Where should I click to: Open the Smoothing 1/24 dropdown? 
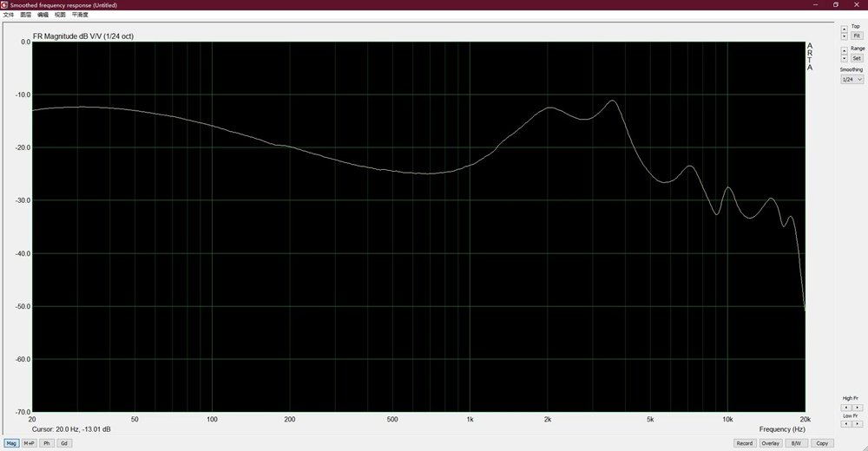click(x=852, y=80)
